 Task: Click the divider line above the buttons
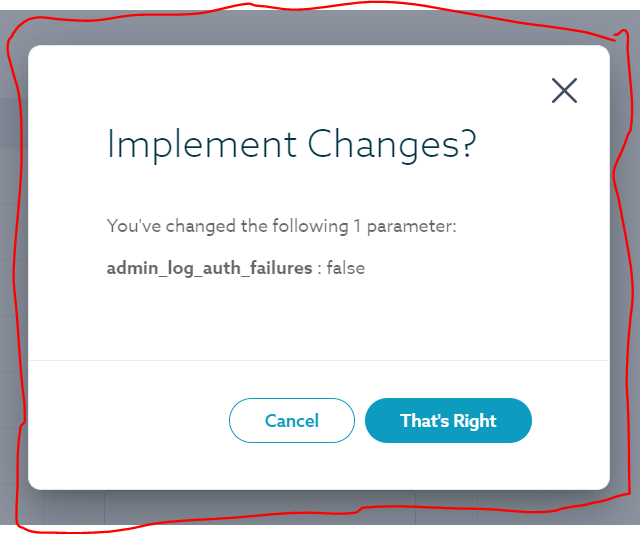318,360
